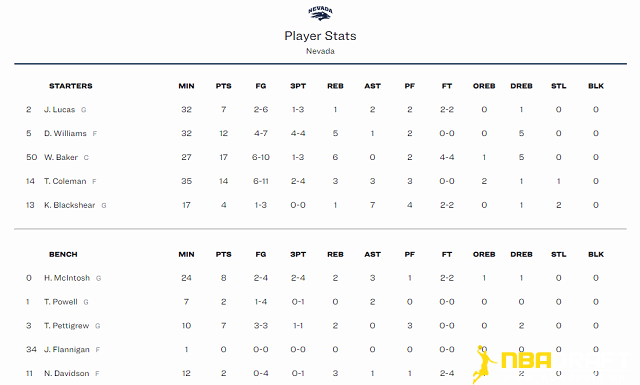
Task: Click the NBA Draft watermark logo
Action: point(551,364)
